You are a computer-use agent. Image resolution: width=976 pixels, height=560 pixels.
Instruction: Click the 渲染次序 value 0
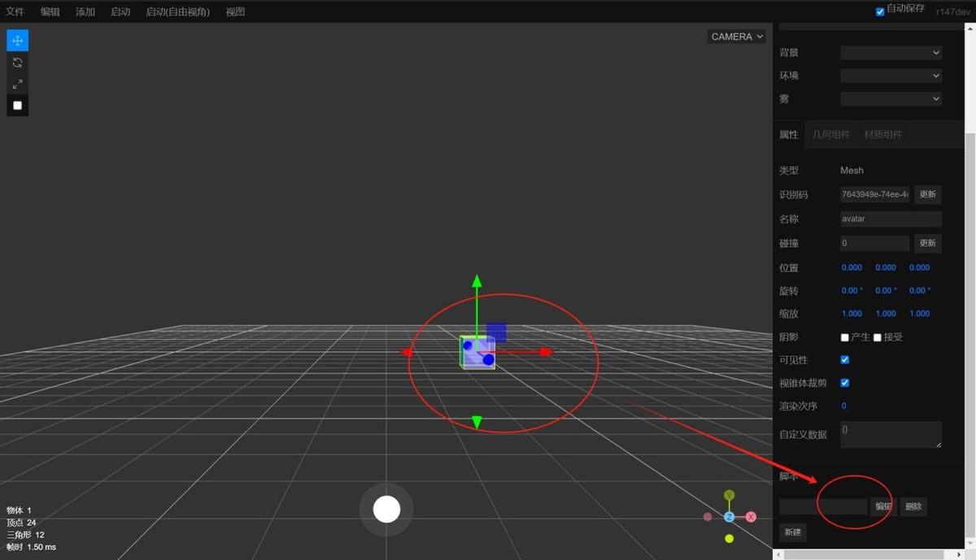[x=843, y=406]
